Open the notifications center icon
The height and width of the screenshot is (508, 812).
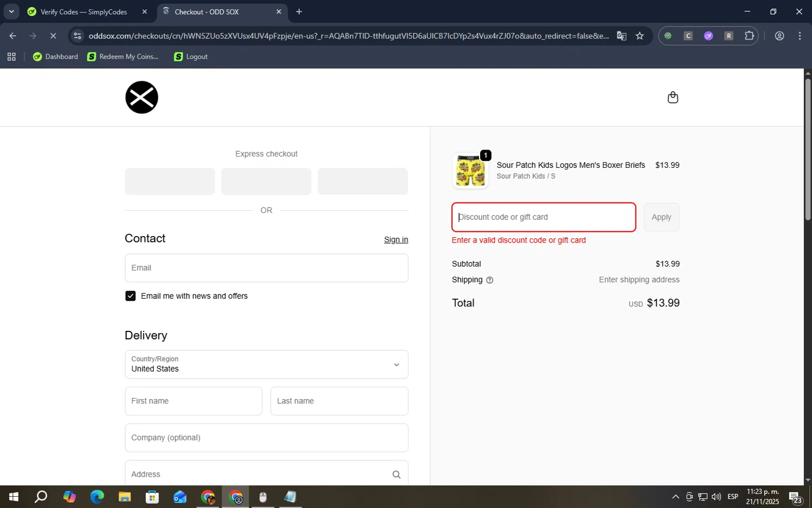coord(795,497)
